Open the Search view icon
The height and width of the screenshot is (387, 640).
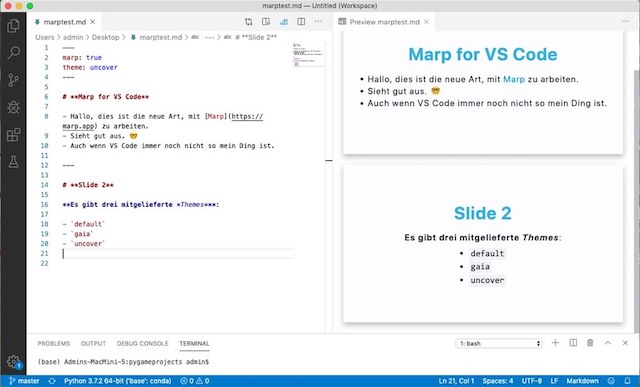click(13, 53)
